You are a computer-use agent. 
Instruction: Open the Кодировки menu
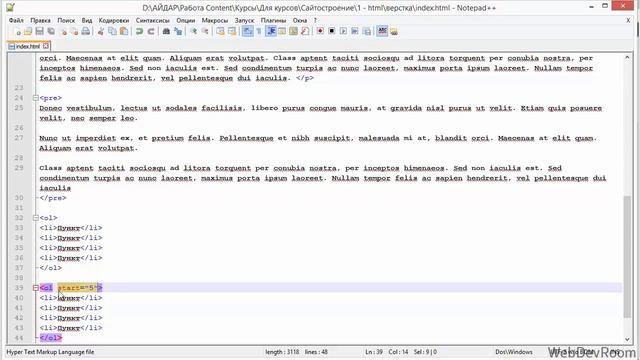click(114, 20)
